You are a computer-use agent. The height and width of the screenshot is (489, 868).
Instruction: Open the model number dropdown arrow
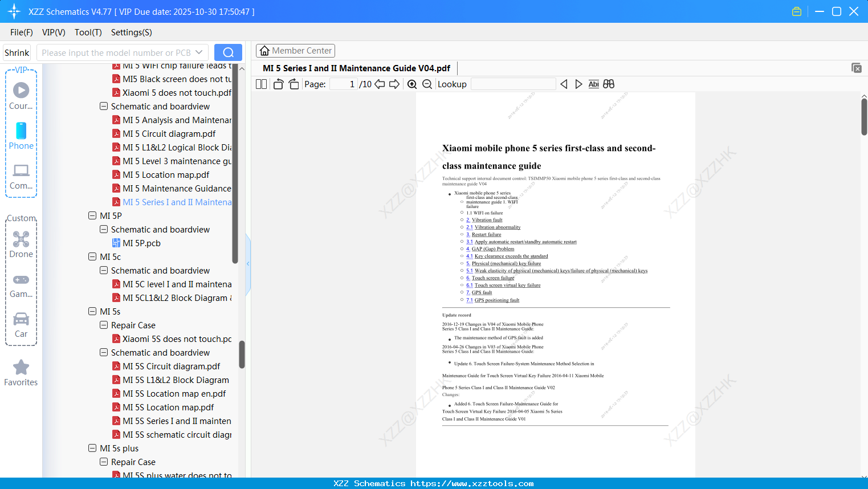pyautogui.click(x=199, y=52)
